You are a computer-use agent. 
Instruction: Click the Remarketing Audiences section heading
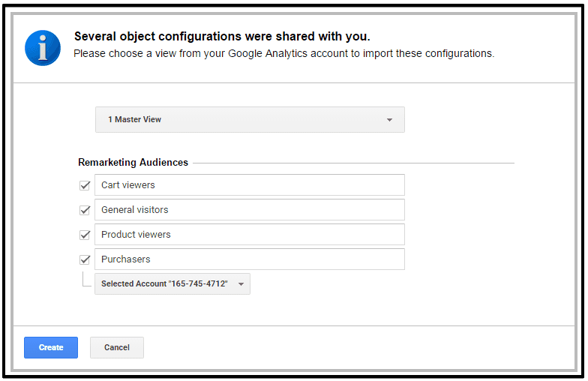(x=133, y=163)
